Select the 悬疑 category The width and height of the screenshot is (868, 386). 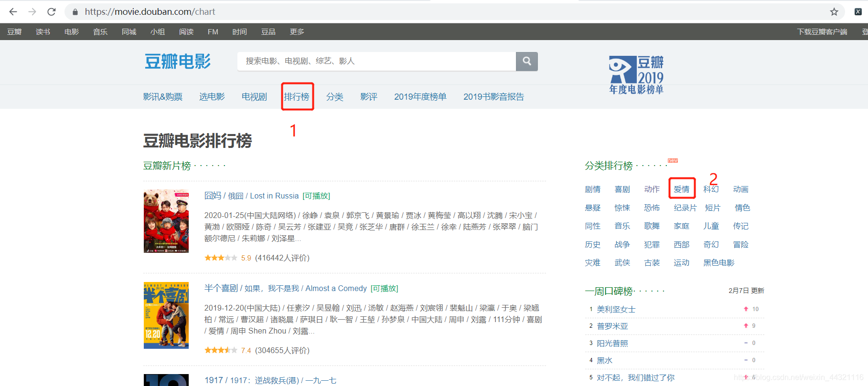click(593, 208)
